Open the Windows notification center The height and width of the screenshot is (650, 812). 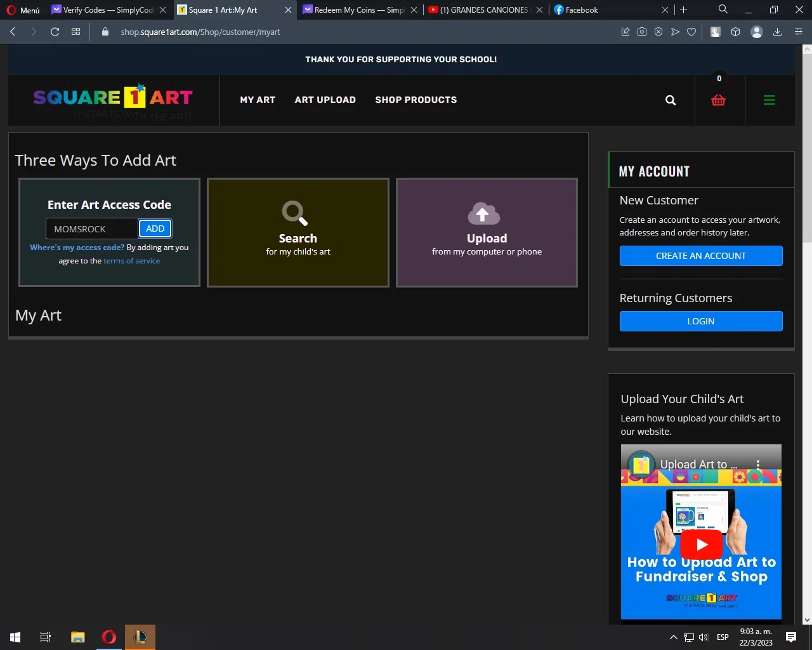click(x=791, y=637)
